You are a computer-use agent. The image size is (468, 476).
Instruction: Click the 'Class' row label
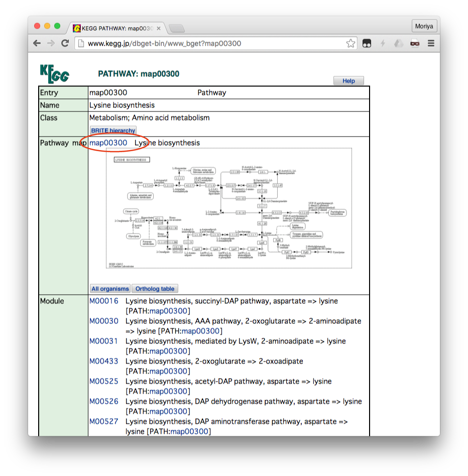(49, 118)
